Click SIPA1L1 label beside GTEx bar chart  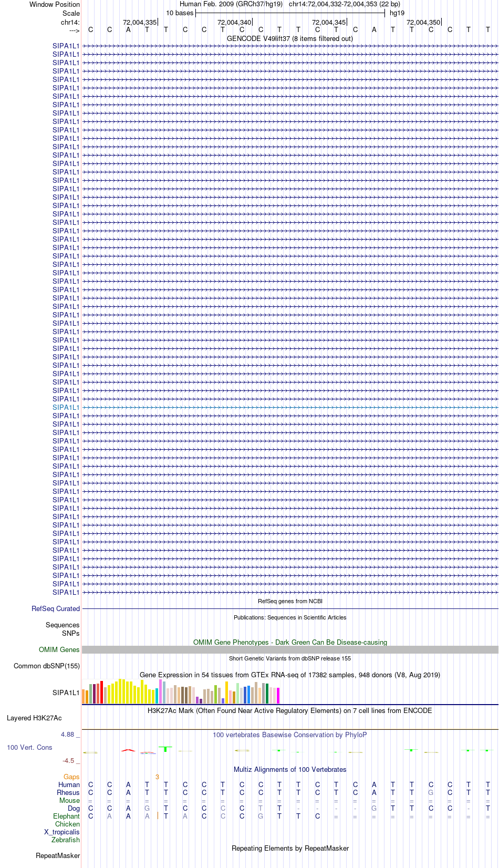(x=66, y=693)
